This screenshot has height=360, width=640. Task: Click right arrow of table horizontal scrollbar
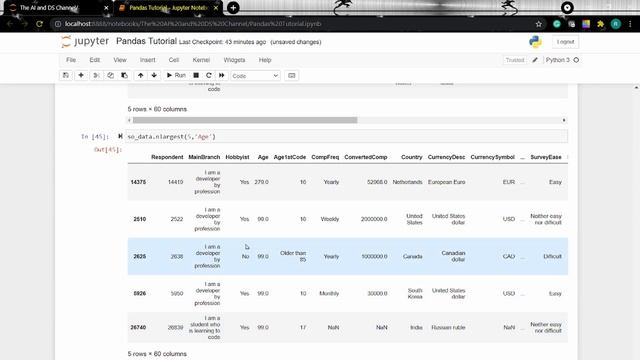pyautogui.click(x=564, y=120)
